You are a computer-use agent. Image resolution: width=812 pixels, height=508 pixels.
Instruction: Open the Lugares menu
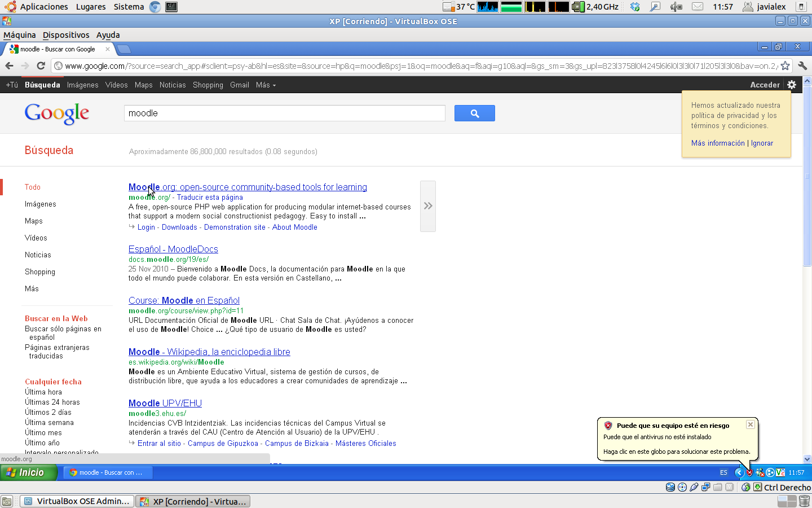pyautogui.click(x=91, y=7)
